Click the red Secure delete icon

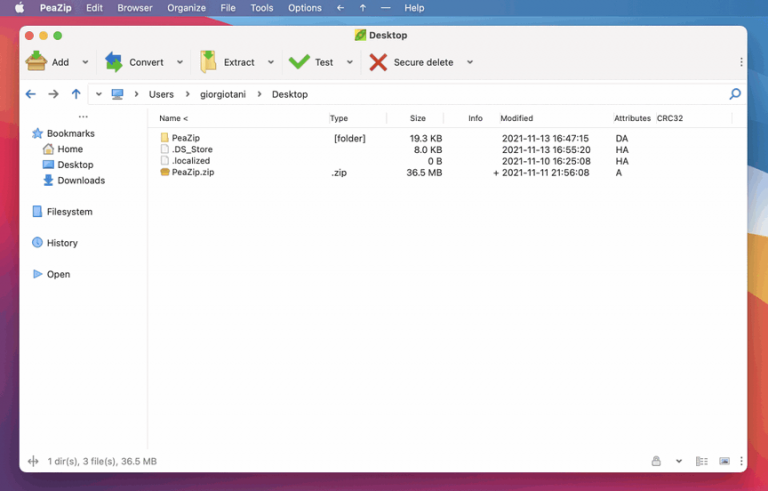coord(378,62)
